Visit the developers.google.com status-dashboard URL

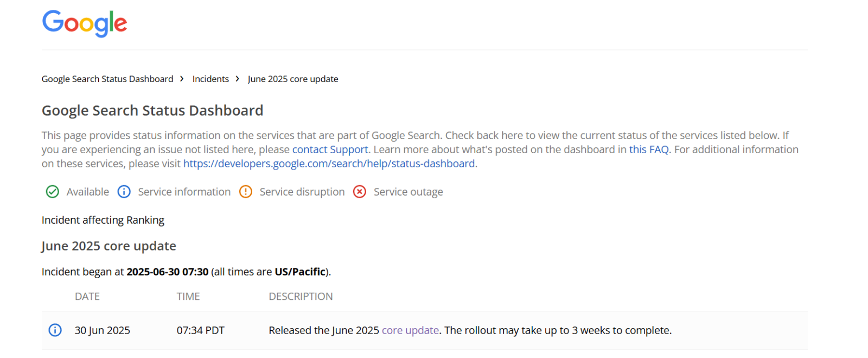pyautogui.click(x=329, y=164)
